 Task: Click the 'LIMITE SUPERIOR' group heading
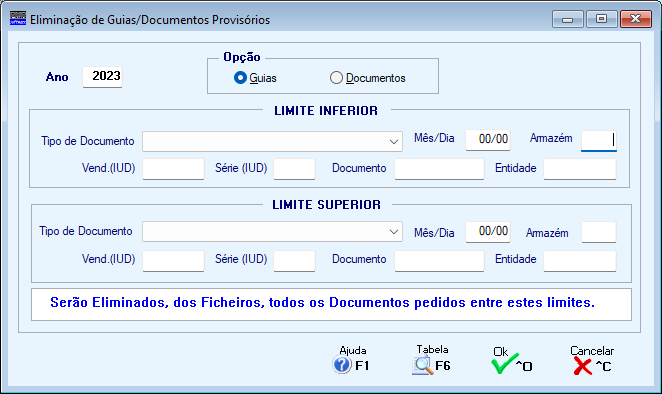point(326,205)
